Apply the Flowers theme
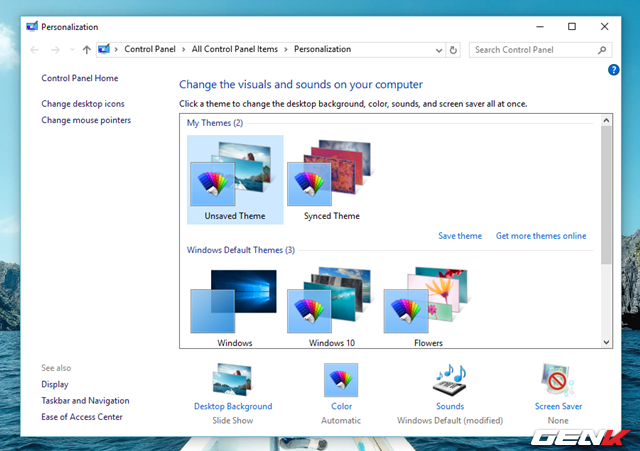 428,307
